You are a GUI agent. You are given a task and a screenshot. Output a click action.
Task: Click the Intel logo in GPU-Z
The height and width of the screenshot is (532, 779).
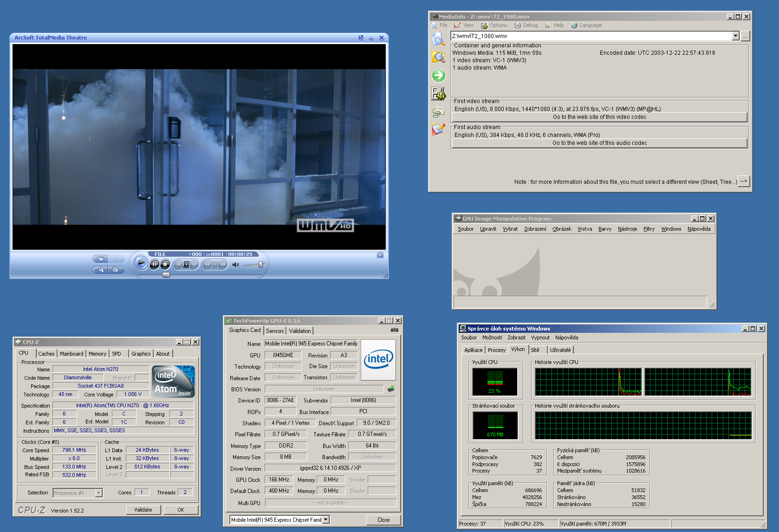378,360
